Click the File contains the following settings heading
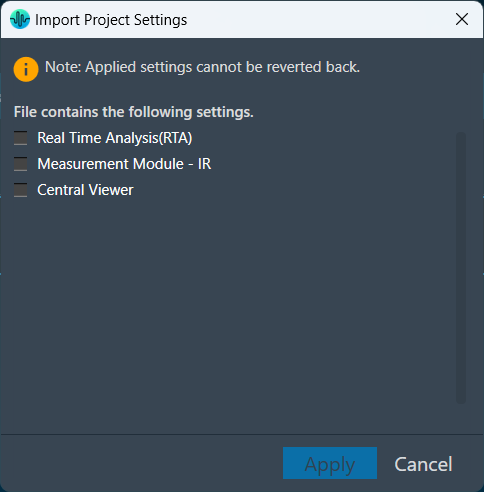This screenshot has height=494, width=484. pos(134,112)
